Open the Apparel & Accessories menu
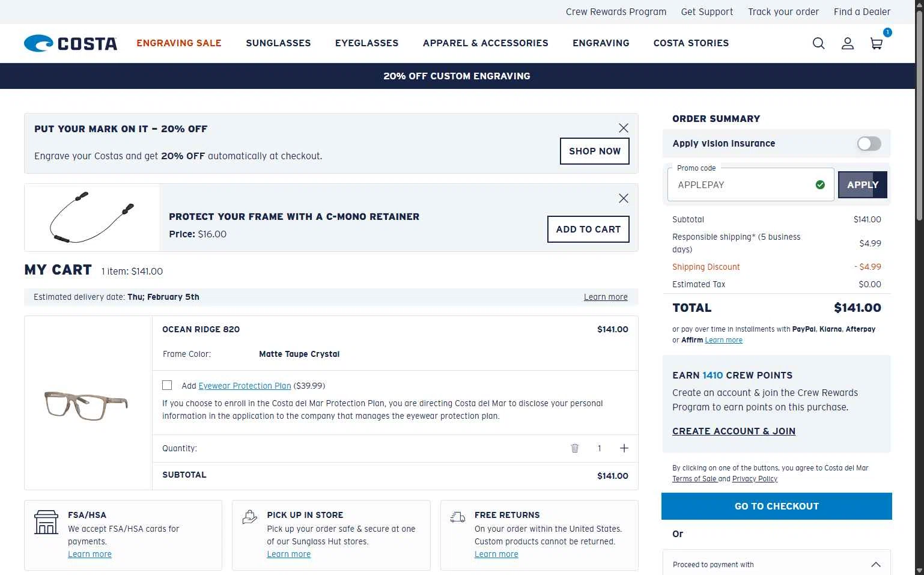The height and width of the screenshot is (575, 924). pyautogui.click(x=485, y=43)
